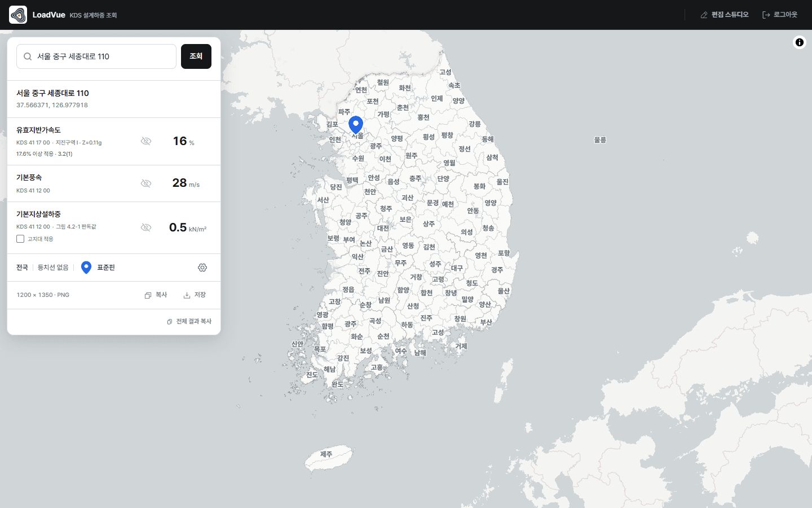Click the blue location pin on Seoul
Screen dimensions: 812x508
[356, 125]
